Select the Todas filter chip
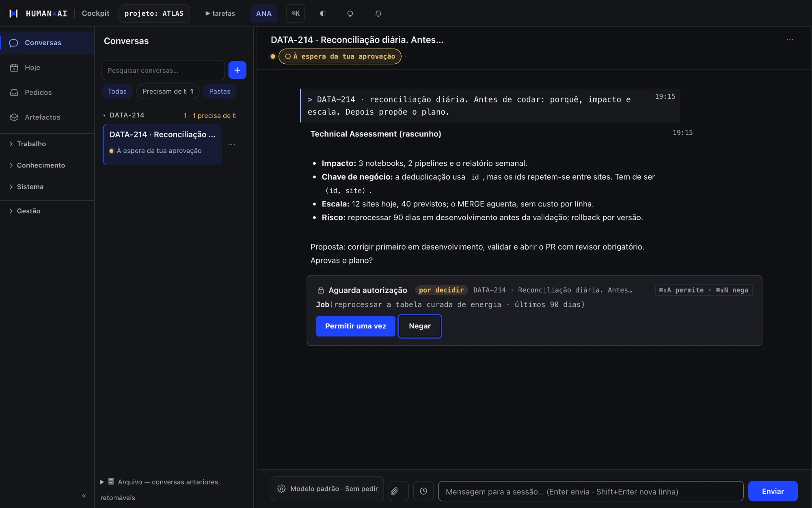The width and height of the screenshot is (812, 508). pos(117,91)
